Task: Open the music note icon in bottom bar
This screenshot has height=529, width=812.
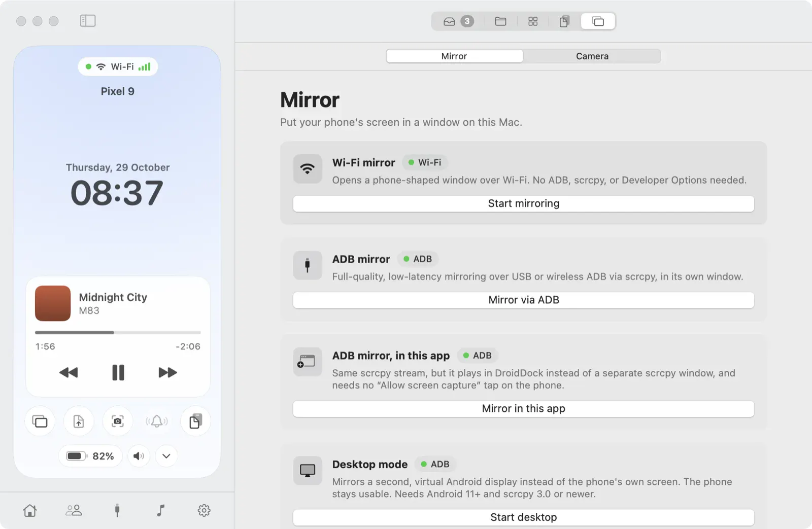Action: click(160, 510)
